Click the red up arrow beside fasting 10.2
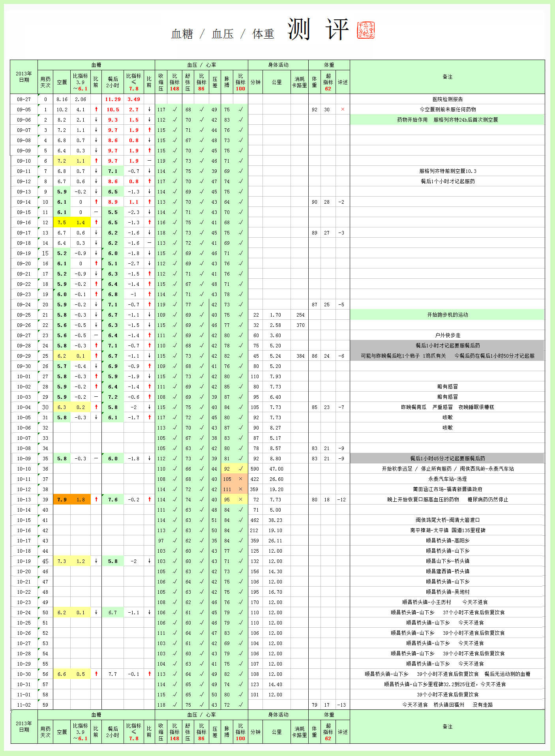The height and width of the screenshot is (756, 555). point(96,109)
